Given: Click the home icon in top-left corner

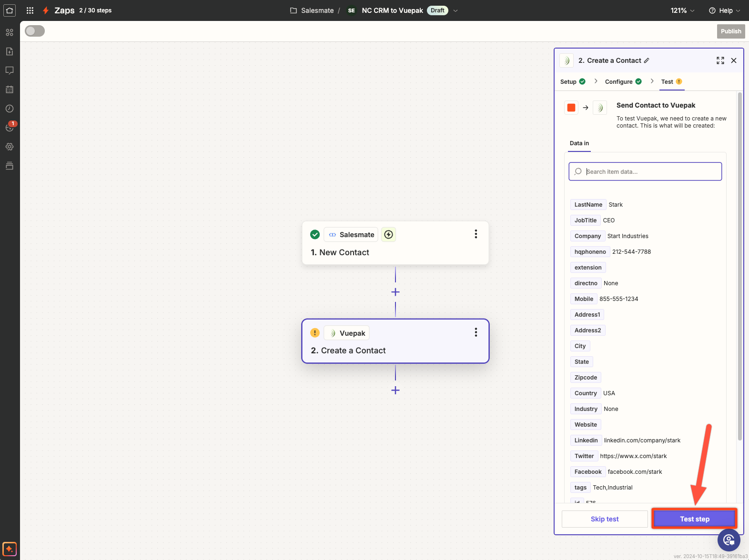Looking at the screenshot, I should click(10, 10).
